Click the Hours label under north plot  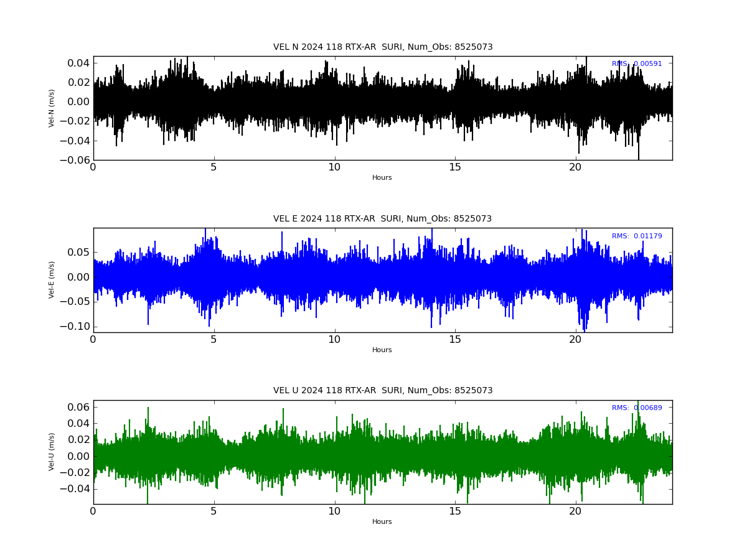(x=382, y=178)
